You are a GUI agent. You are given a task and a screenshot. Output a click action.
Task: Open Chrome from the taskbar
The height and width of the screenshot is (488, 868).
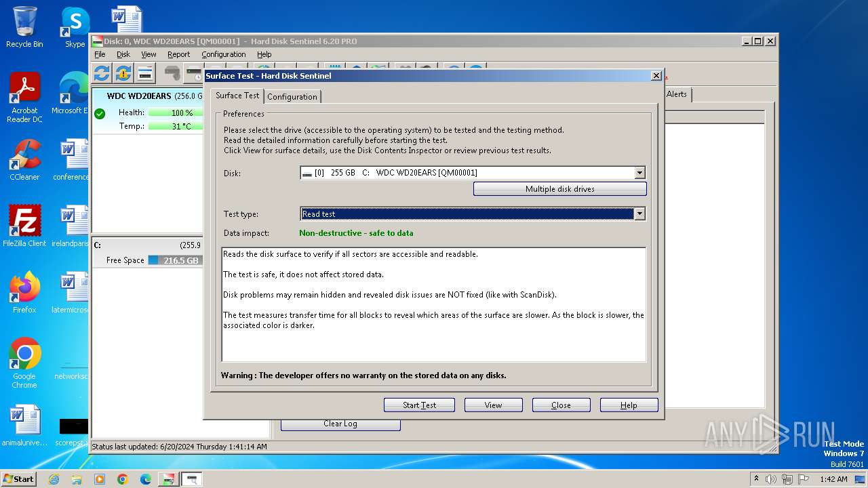click(x=122, y=479)
